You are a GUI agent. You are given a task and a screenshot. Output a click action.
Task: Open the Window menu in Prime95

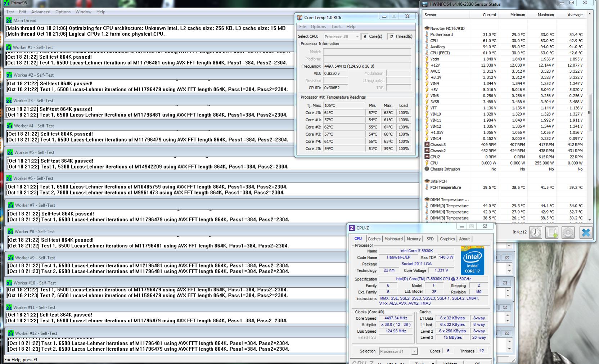84,12
